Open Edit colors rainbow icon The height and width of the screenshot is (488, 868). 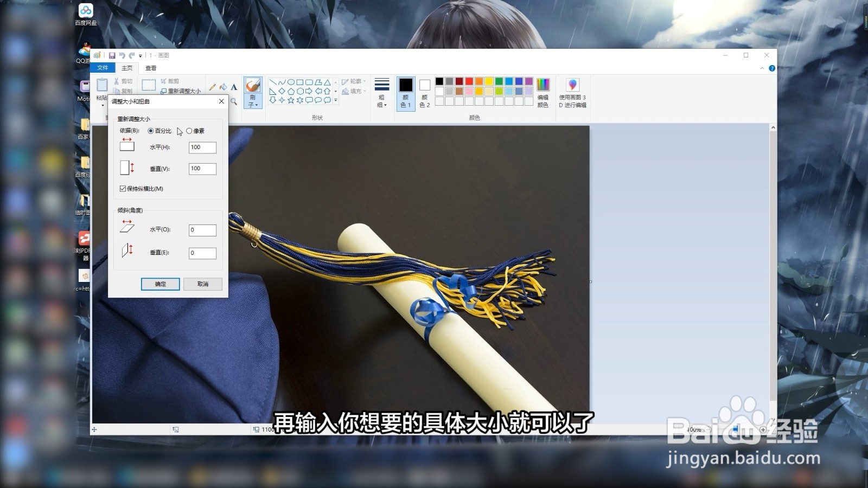[543, 85]
